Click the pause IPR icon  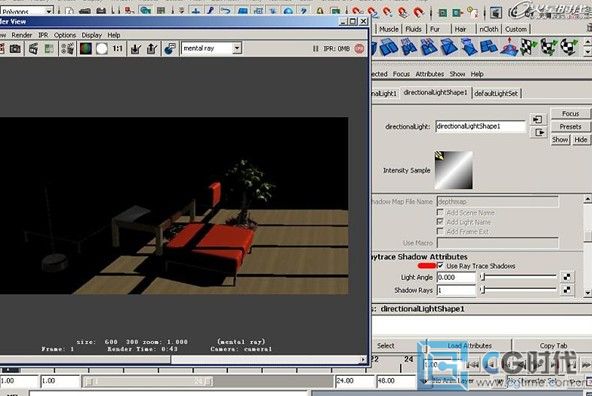pos(315,49)
